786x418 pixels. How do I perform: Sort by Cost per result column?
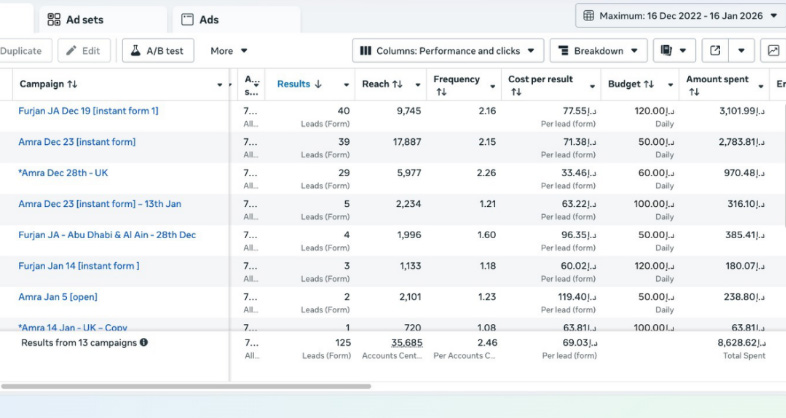pos(540,85)
